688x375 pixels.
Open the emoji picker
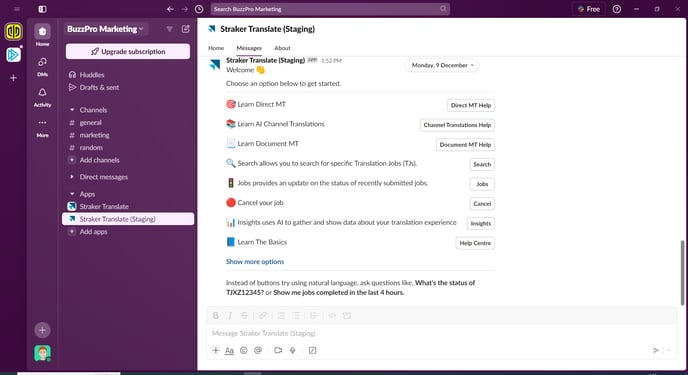tap(244, 350)
